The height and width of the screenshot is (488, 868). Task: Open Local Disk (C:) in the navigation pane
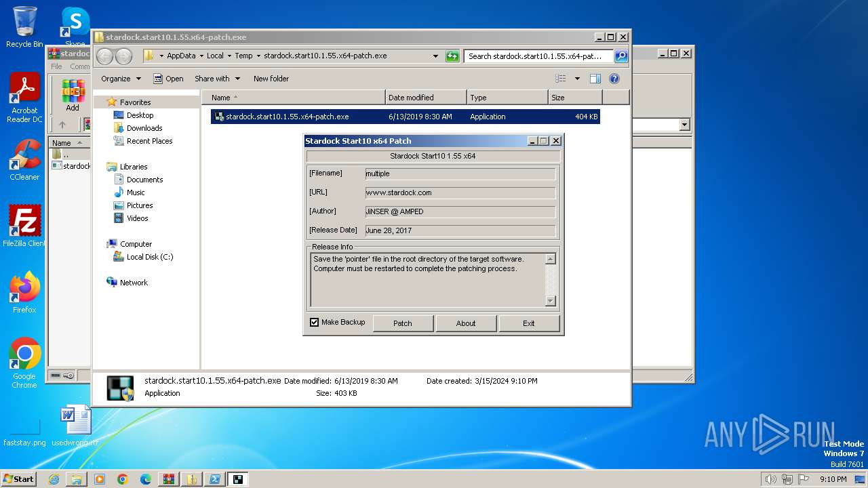click(x=150, y=257)
